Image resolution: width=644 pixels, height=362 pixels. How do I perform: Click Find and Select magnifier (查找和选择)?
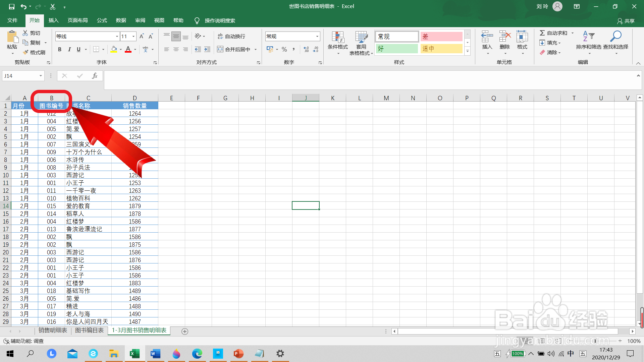(616, 43)
